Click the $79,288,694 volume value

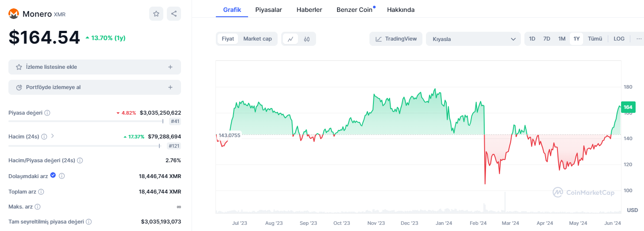(164, 137)
